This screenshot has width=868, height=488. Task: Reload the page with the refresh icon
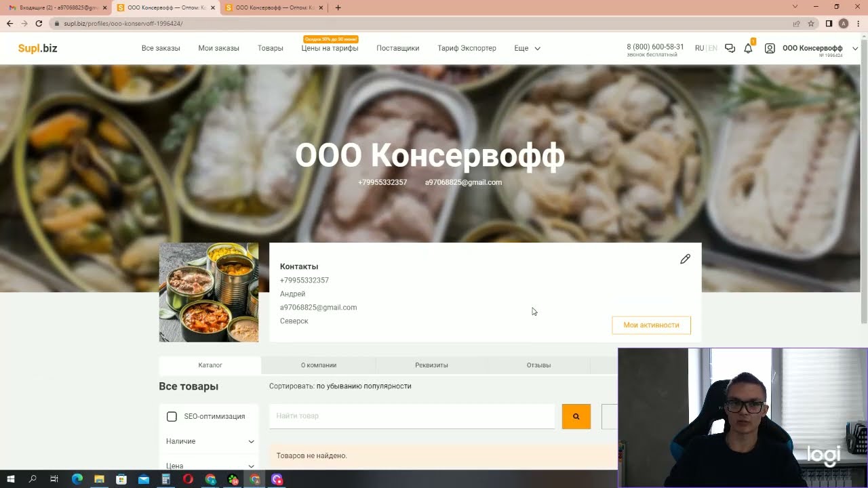pyautogui.click(x=39, y=23)
